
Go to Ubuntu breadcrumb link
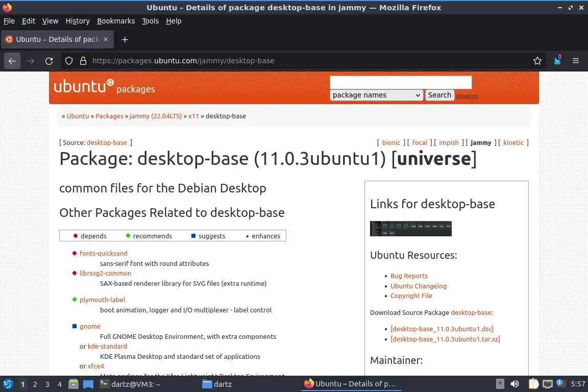click(78, 116)
